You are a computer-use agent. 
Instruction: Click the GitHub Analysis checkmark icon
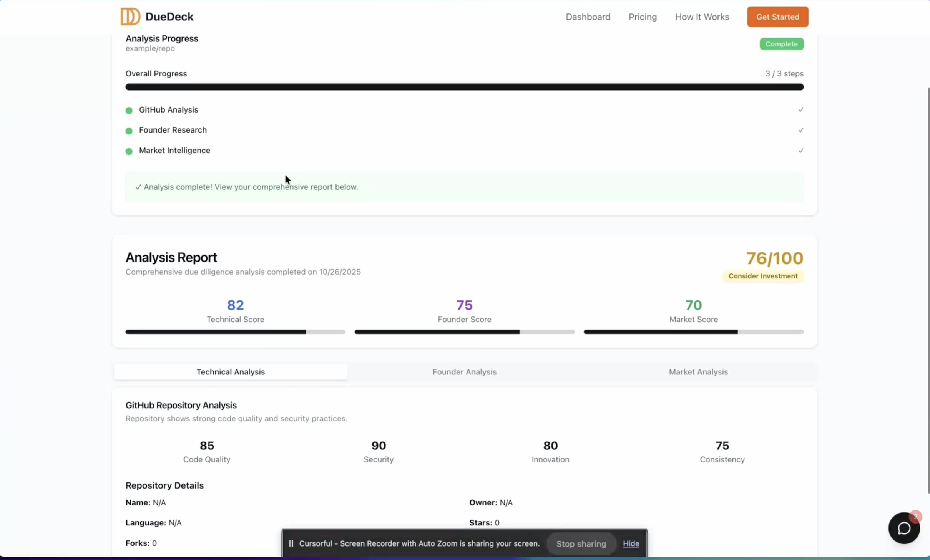pyautogui.click(x=800, y=110)
